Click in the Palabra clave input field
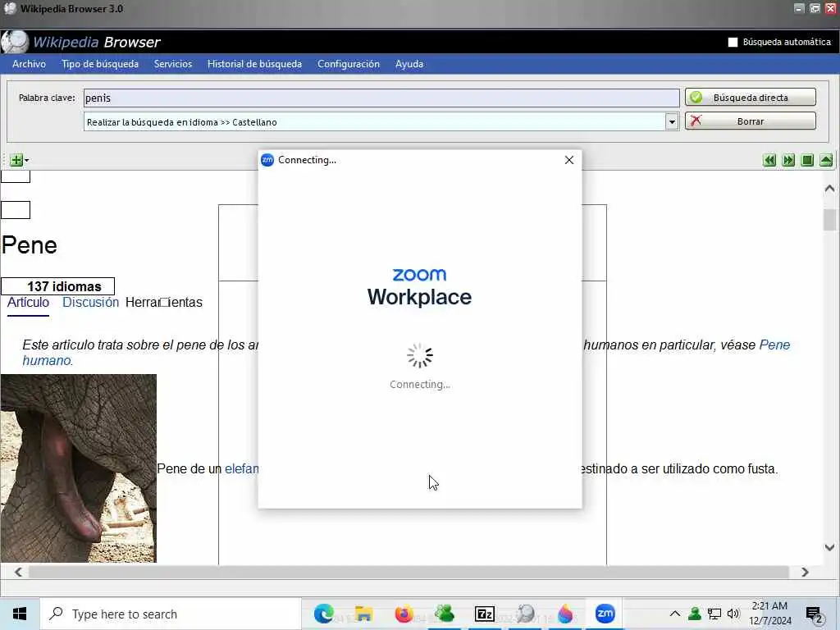The width and height of the screenshot is (840, 630). [381, 98]
